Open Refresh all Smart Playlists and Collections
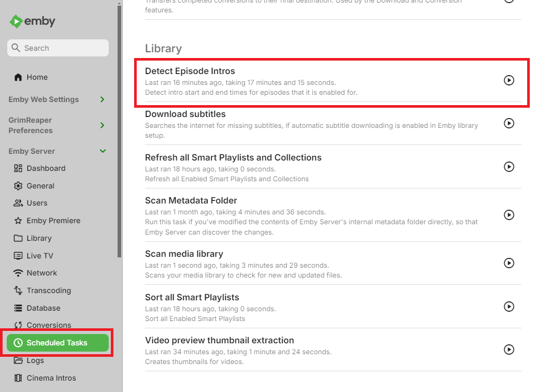551x392 pixels. 233,157
